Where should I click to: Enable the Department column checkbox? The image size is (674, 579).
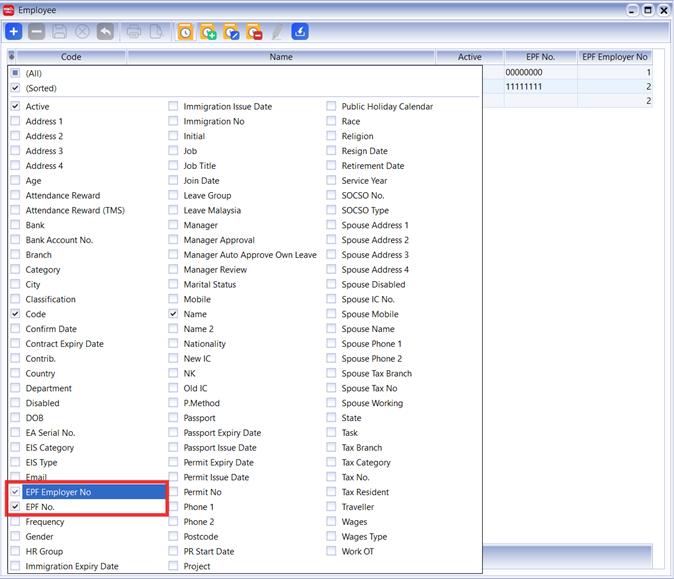[15, 388]
